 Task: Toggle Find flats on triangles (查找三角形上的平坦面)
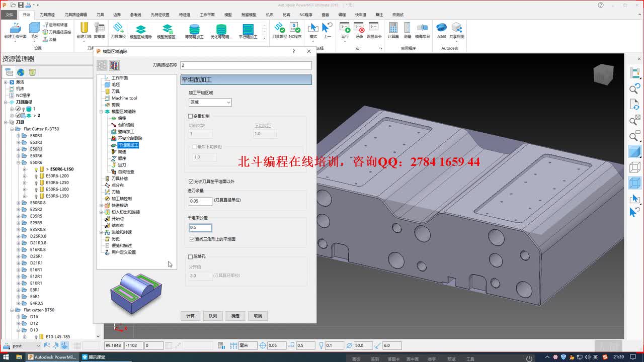tap(192, 239)
